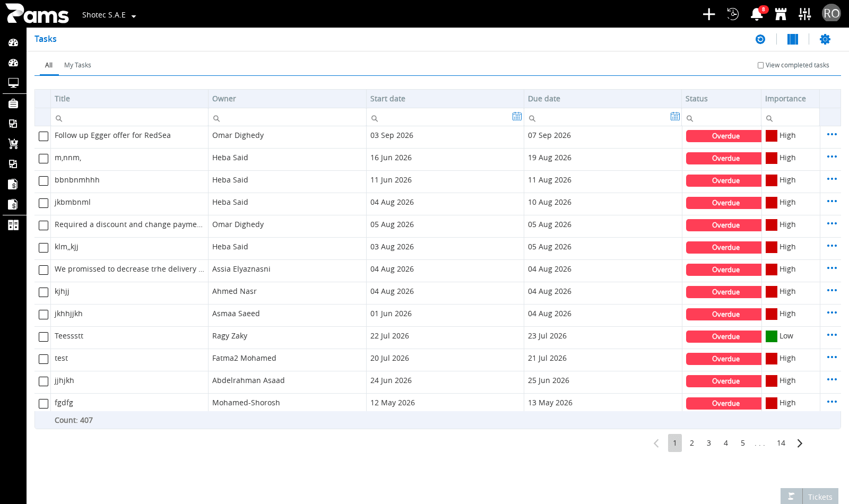Open actions menu for fgdfg row
This screenshot has width=849, height=504.
tap(831, 402)
